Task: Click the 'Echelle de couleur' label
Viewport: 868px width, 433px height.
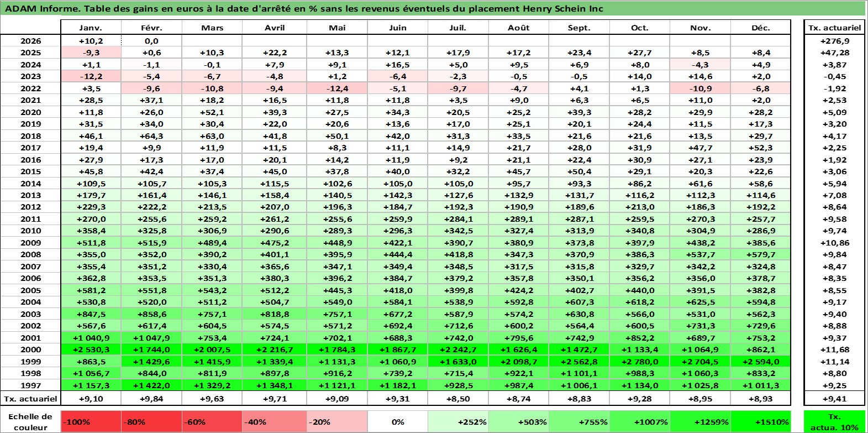Action: (x=30, y=421)
